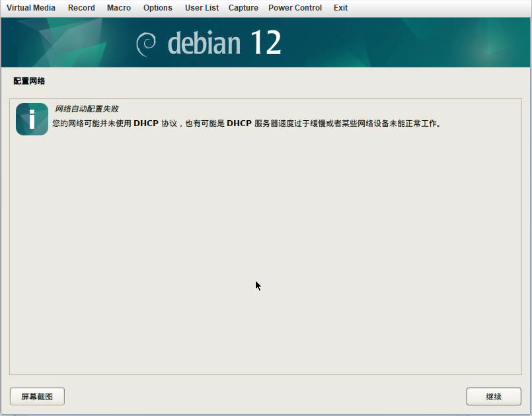Image resolution: width=532 pixels, height=416 pixels.
Task: Click the info icon next to the failure message
Action: pyautogui.click(x=30, y=119)
